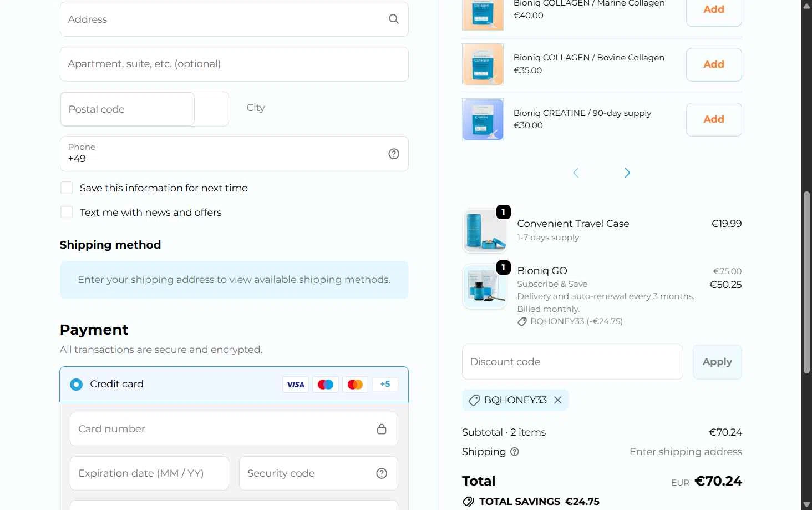The width and height of the screenshot is (812, 510).
Task: Click the Maestro card logo
Action: click(x=326, y=384)
